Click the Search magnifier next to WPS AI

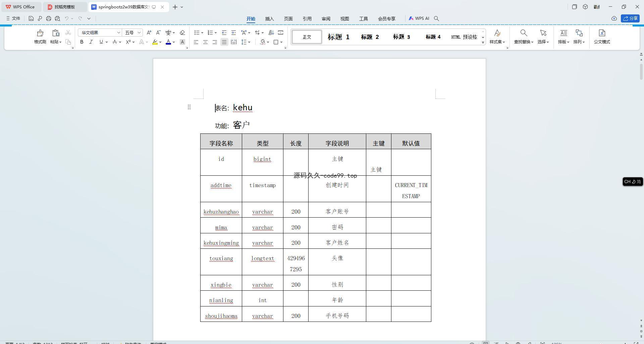[436, 18]
